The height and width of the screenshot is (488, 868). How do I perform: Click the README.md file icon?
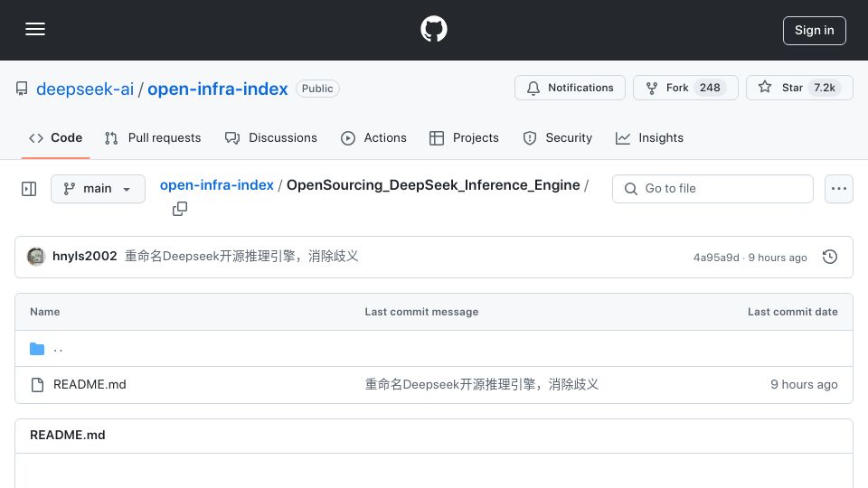pyautogui.click(x=37, y=385)
